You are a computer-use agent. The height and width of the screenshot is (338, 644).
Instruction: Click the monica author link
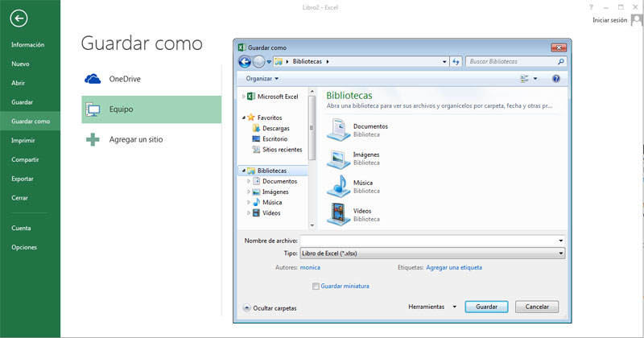coord(310,267)
